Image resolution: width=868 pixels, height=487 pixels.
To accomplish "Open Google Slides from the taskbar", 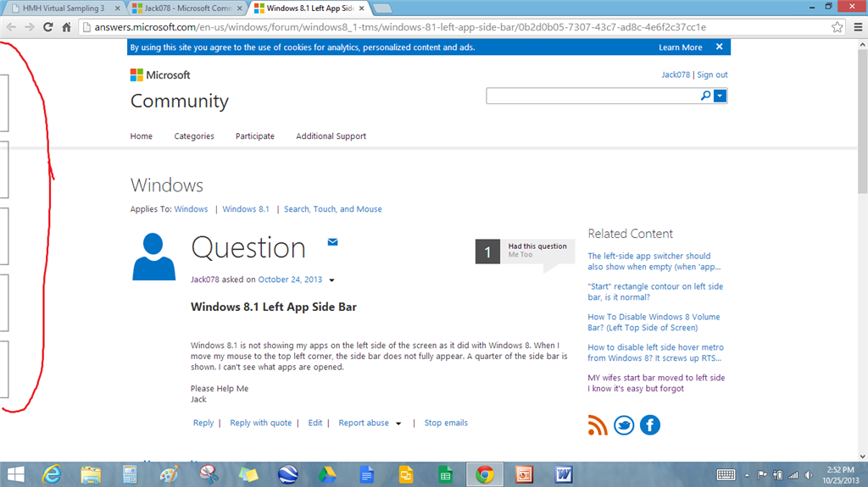I will [406, 474].
